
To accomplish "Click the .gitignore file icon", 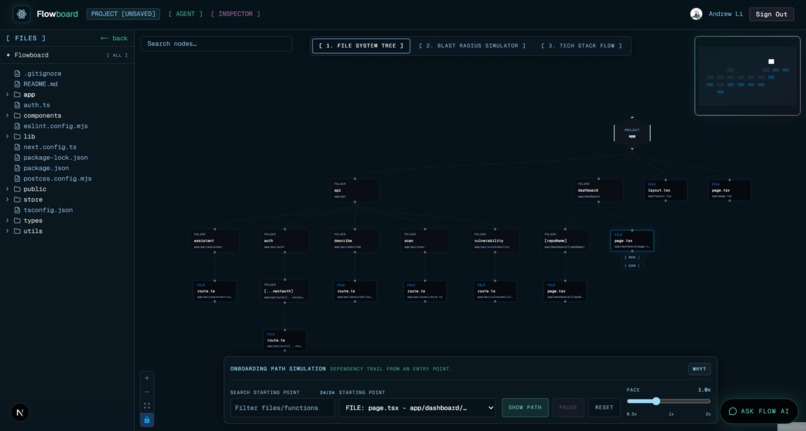I will [17, 74].
